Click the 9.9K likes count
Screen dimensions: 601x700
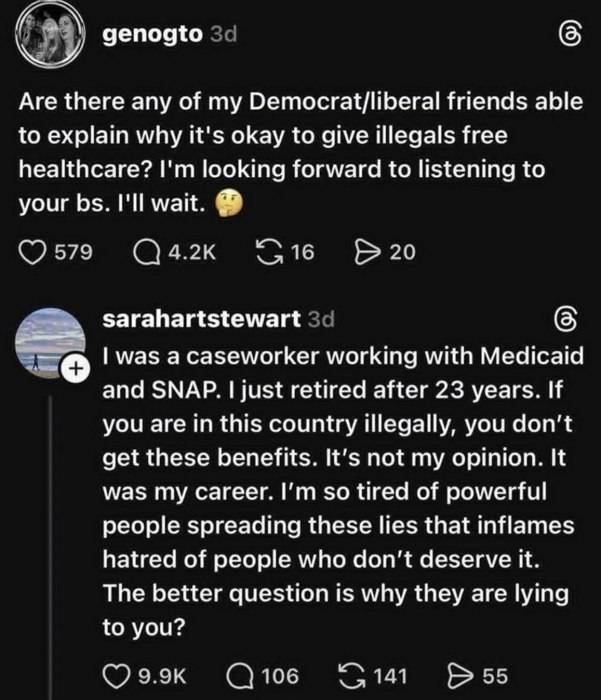point(162,676)
